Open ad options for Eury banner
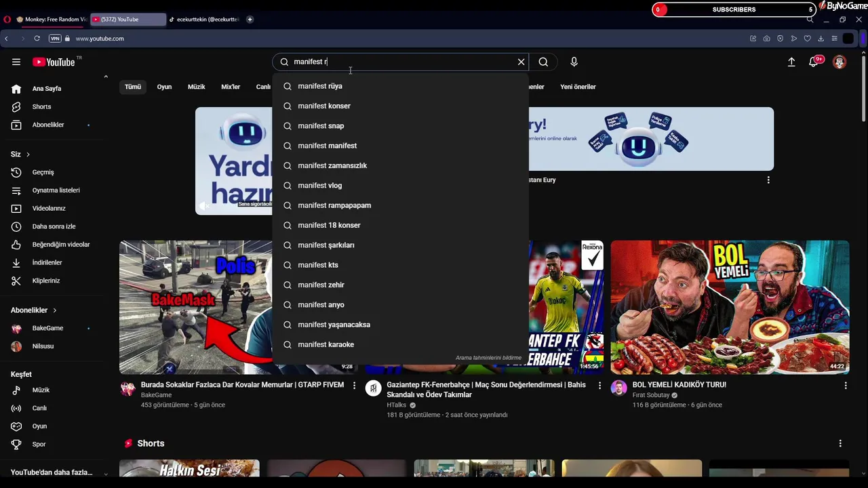The image size is (868, 488). coord(768,180)
